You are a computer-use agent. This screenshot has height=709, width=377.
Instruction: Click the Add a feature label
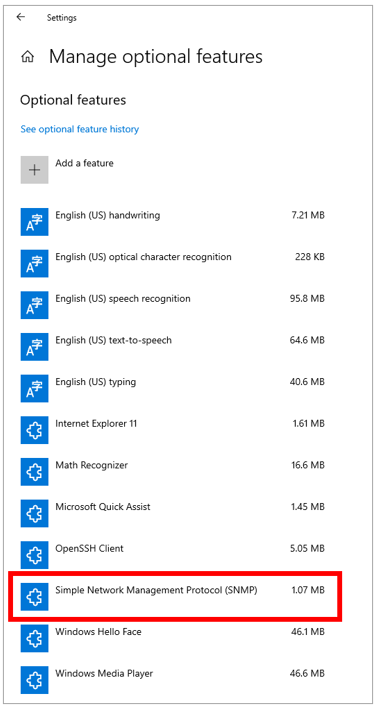85,163
